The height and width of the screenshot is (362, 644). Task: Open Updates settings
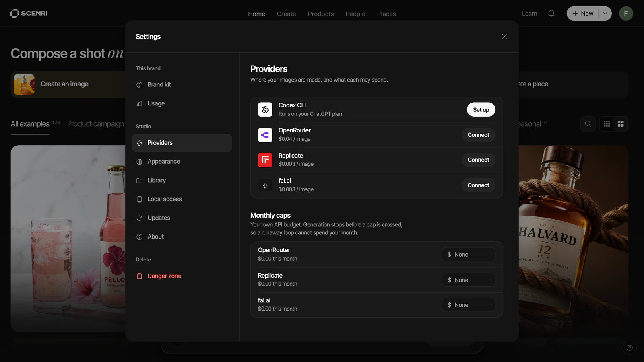[x=182, y=218]
